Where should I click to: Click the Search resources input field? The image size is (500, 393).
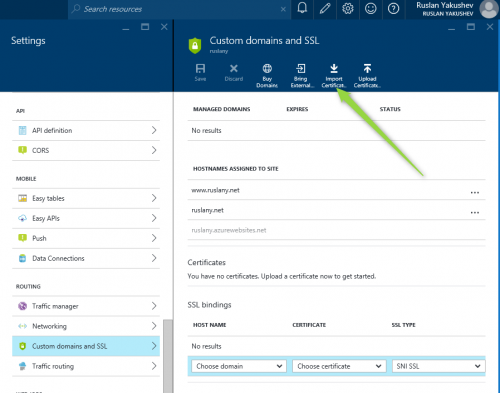(180, 9)
